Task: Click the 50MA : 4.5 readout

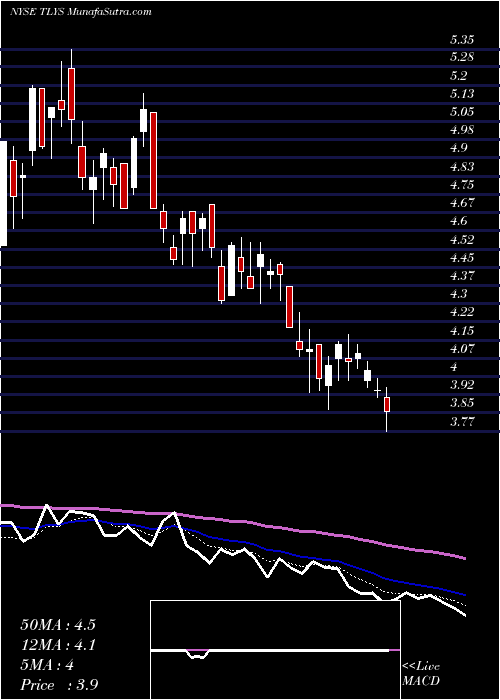Action: pyautogui.click(x=58, y=625)
